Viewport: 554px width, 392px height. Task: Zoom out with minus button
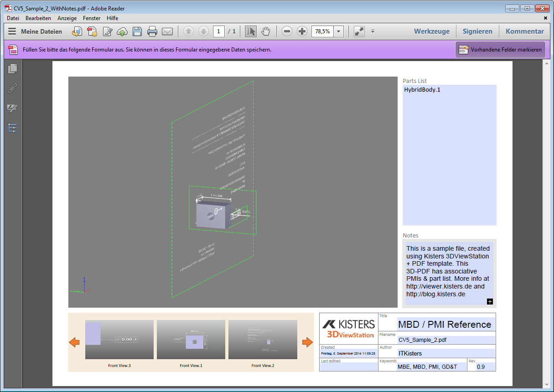click(287, 31)
